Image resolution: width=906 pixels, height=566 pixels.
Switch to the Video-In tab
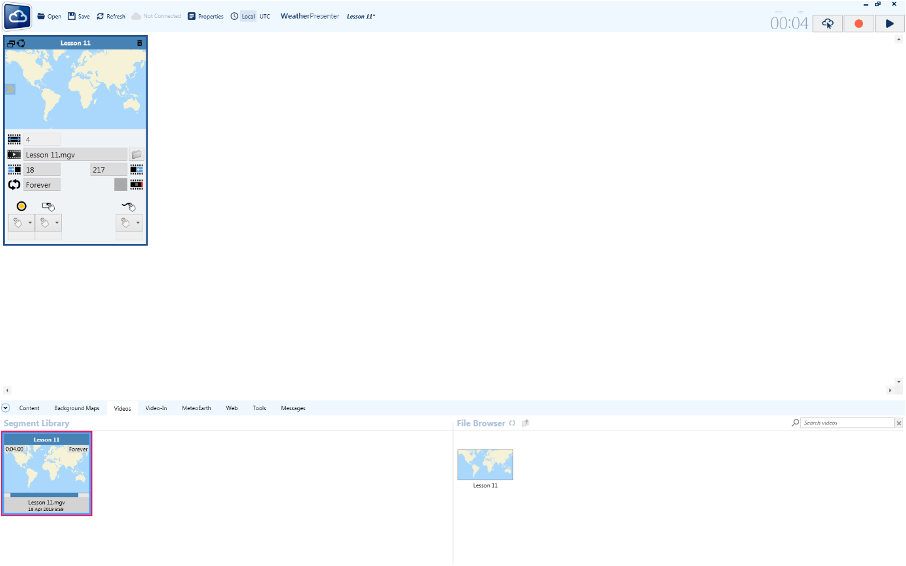156,408
